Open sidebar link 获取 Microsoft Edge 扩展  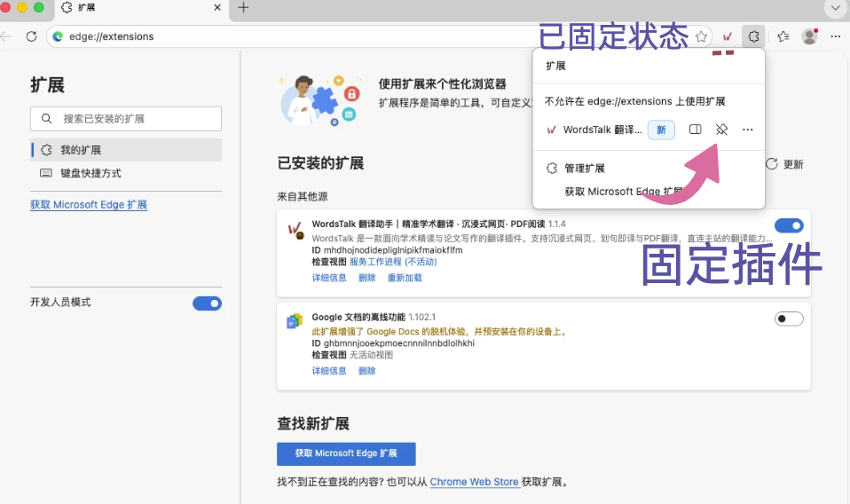tap(89, 205)
